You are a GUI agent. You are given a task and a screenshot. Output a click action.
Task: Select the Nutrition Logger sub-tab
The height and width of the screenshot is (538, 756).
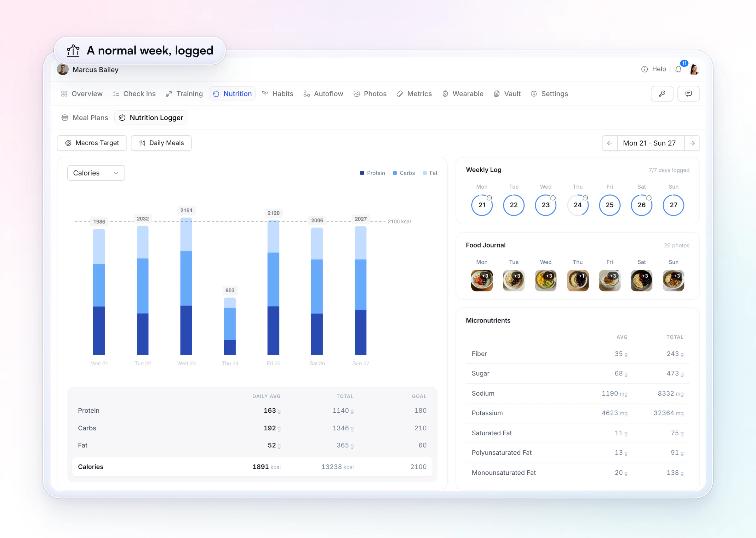tap(151, 117)
